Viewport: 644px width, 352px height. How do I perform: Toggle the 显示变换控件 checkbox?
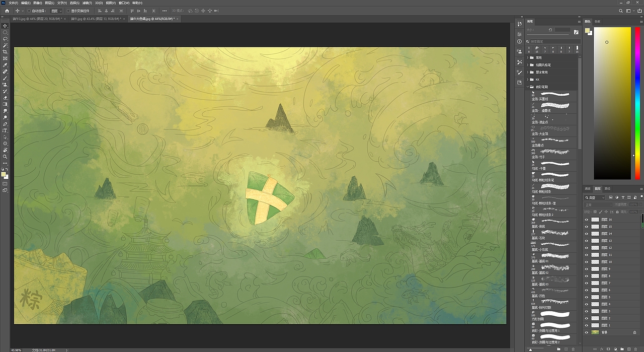(x=68, y=11)
